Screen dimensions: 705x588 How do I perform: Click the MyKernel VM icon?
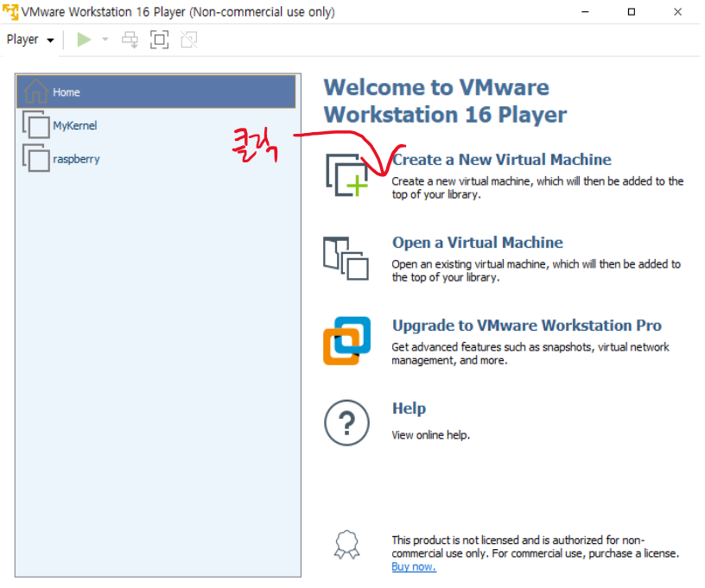point(36,125)
